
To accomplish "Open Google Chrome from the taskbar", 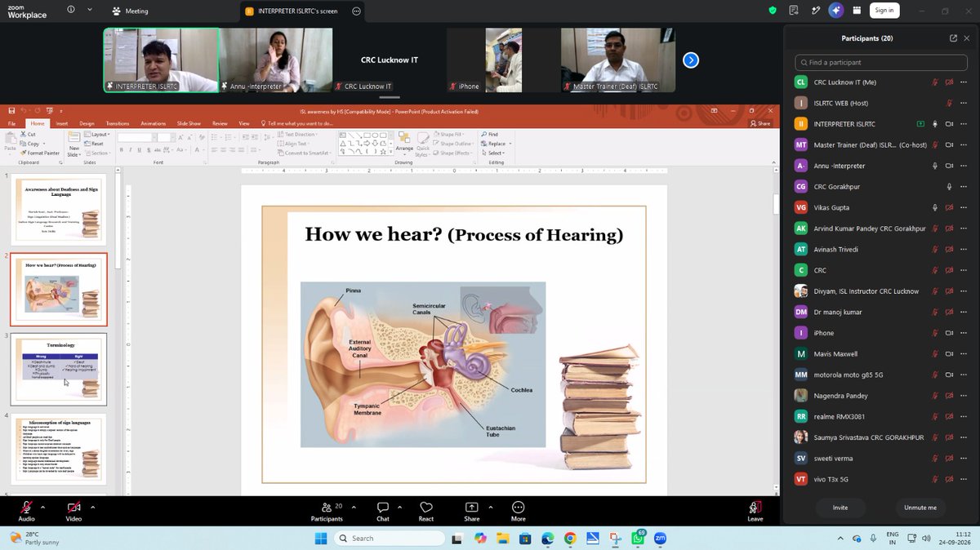I will pos(570,539).
